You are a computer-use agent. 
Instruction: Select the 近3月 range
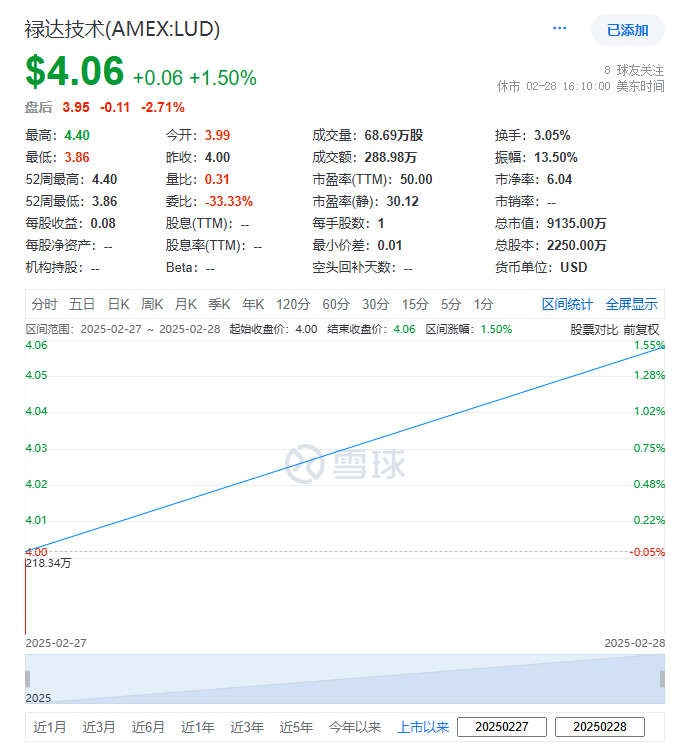point(99,727)
